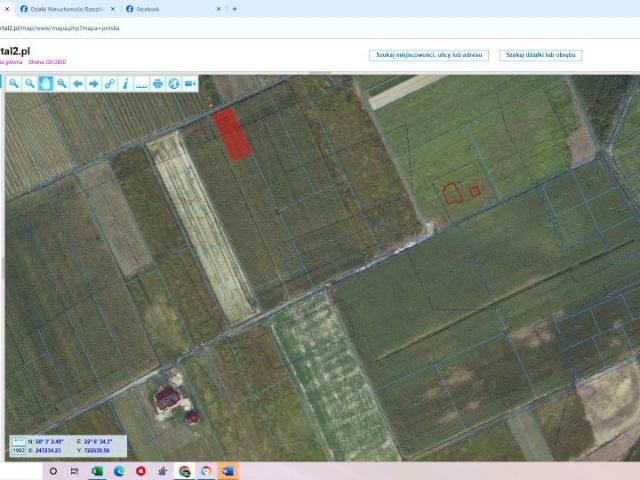The height and width of the screenshot is (480, 640).
Task: Open Cortana search circle in taskbar
Action: [x=53, y=471]
